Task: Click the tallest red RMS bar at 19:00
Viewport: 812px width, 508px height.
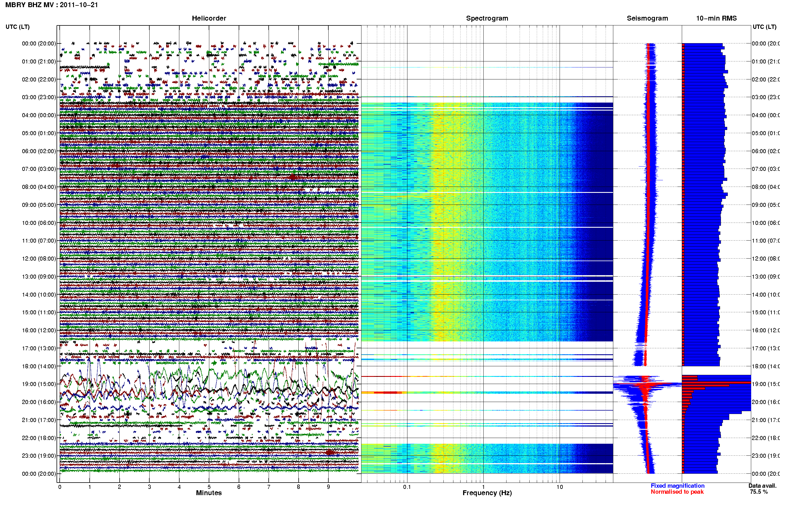Action: 716,382
